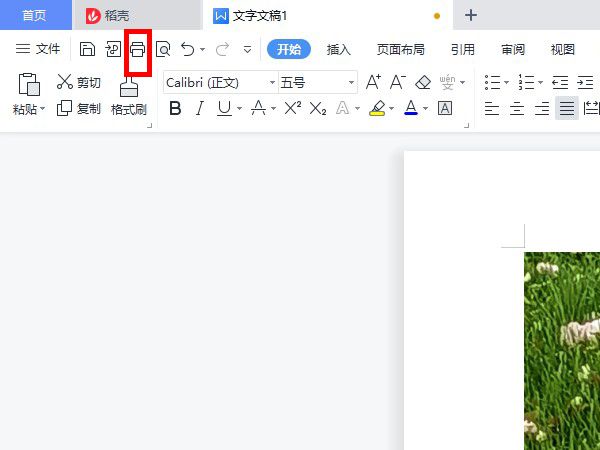Open the Paste (粘贴) dropdown arrow
600x450 pixels.
pos(43,109)
